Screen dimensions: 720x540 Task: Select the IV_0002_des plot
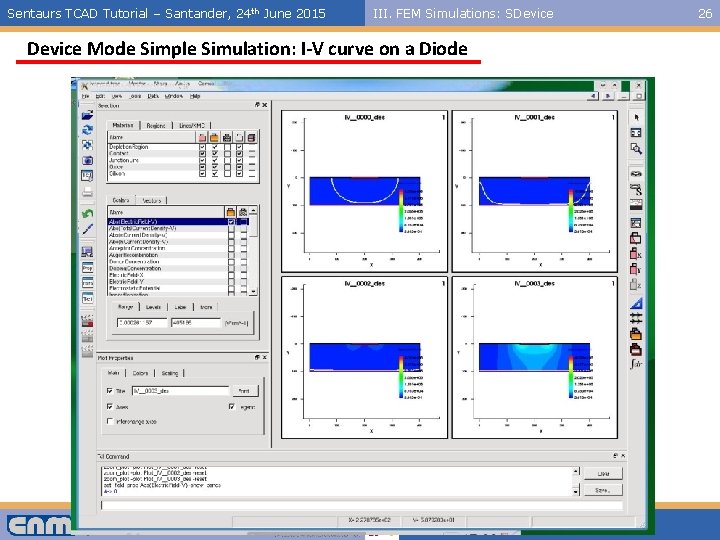click(364, 358)
